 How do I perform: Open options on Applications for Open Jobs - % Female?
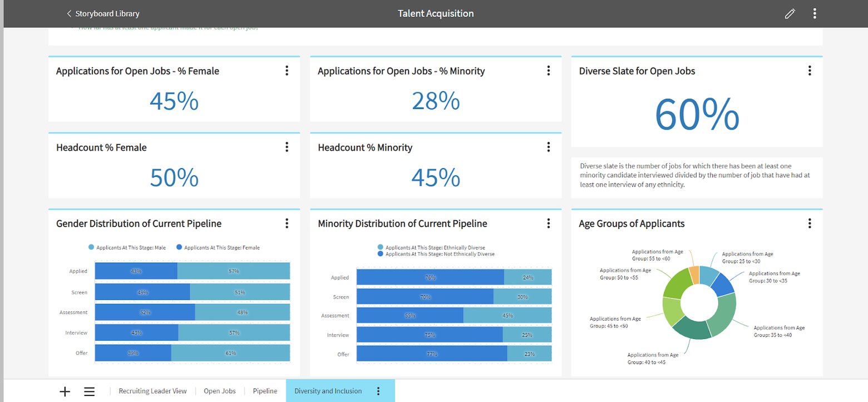tap(287, 71)
